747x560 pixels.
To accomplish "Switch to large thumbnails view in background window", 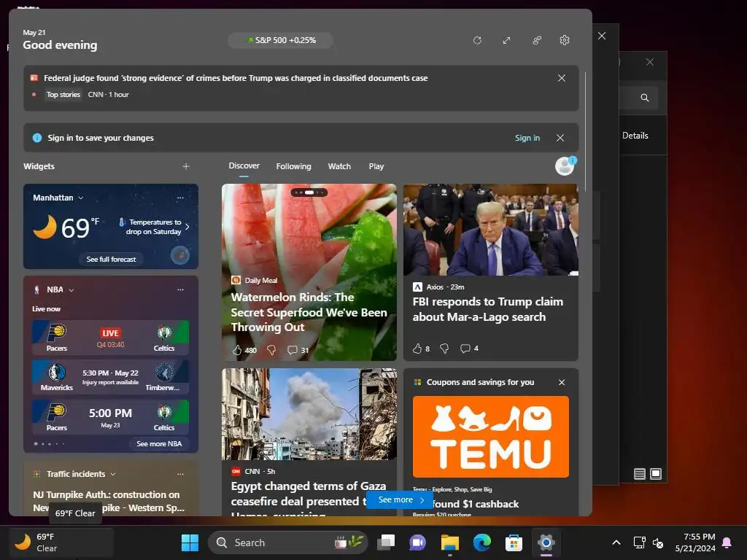I will 656,474.
